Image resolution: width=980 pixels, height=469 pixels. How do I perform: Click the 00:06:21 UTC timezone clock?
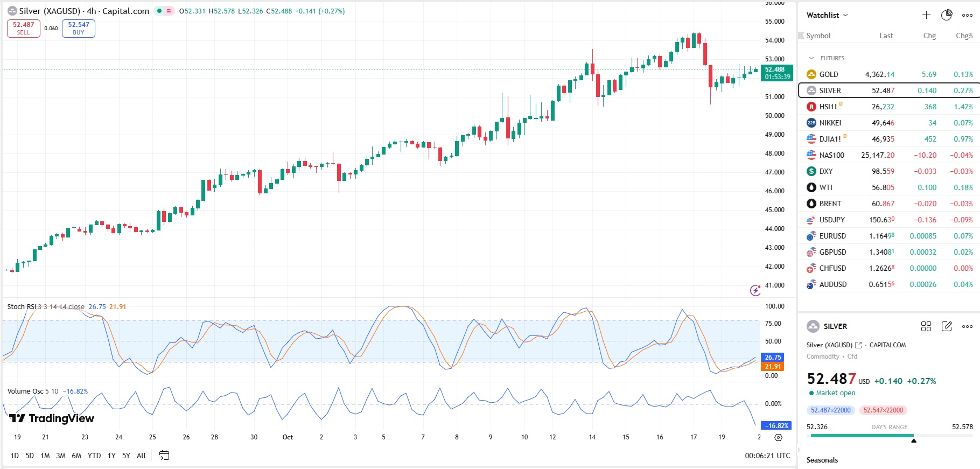pyautogui.click(x=767, y=456)
